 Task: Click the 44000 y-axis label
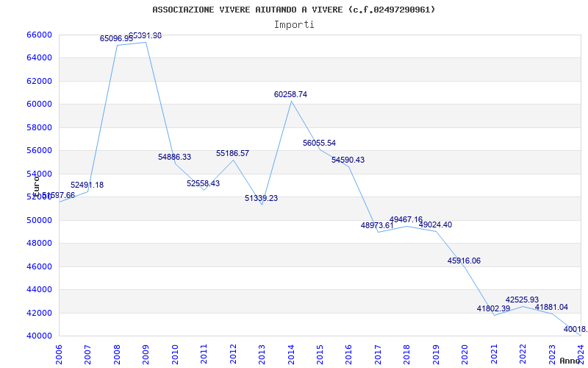pos(39,290)
